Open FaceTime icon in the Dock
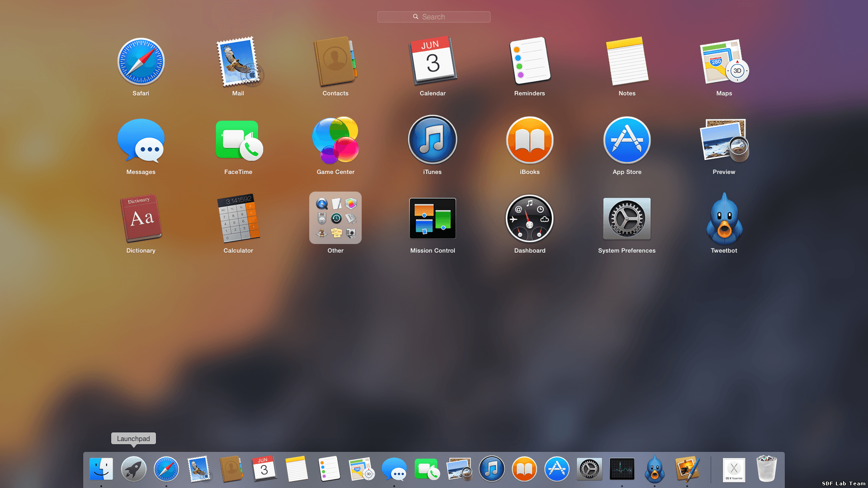 (427, 469)
